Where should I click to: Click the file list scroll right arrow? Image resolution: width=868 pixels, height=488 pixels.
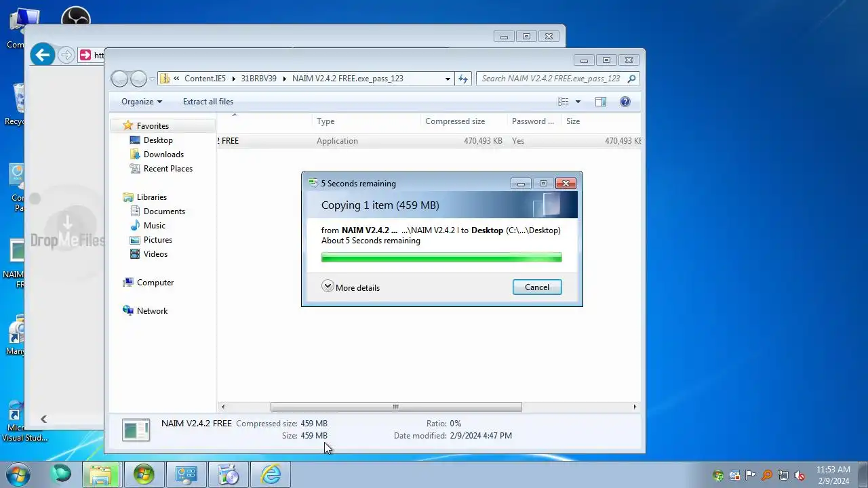(x=635, y=407)
